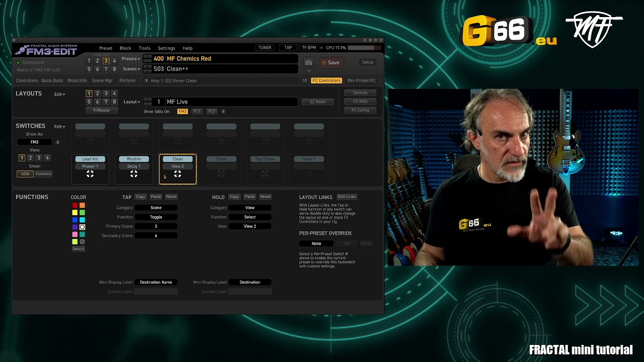The width and height of the screenshot is (644, 362).
Task: Open the Show As FM3 dropdown
Action: click(34, 142)
